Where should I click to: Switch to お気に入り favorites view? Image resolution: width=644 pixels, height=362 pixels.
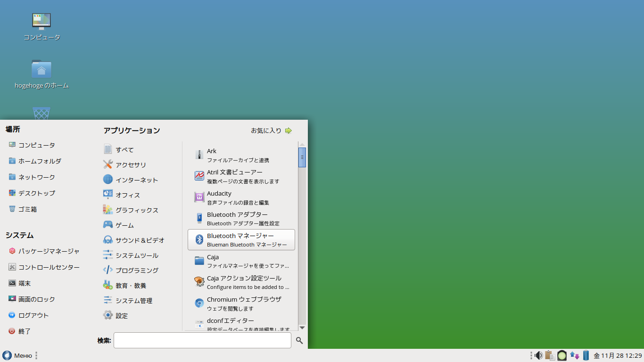pos(272,131)
